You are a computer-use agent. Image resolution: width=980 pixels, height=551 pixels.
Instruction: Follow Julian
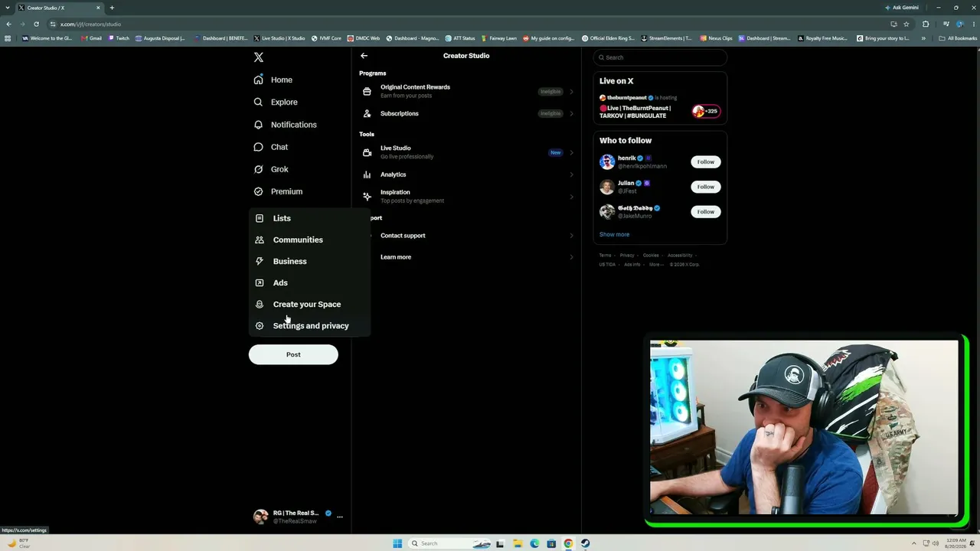[x=706, y=187]
